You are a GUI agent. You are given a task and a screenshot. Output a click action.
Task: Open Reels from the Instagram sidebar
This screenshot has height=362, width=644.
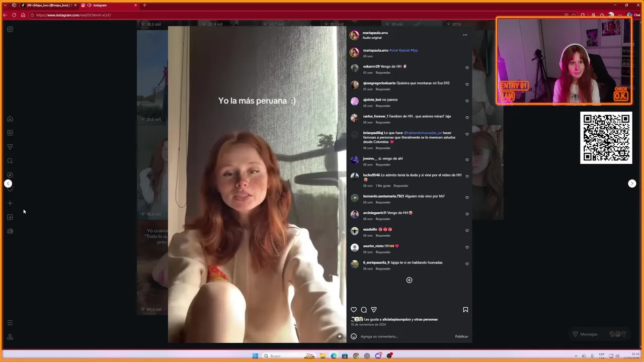tap(10, 133)
